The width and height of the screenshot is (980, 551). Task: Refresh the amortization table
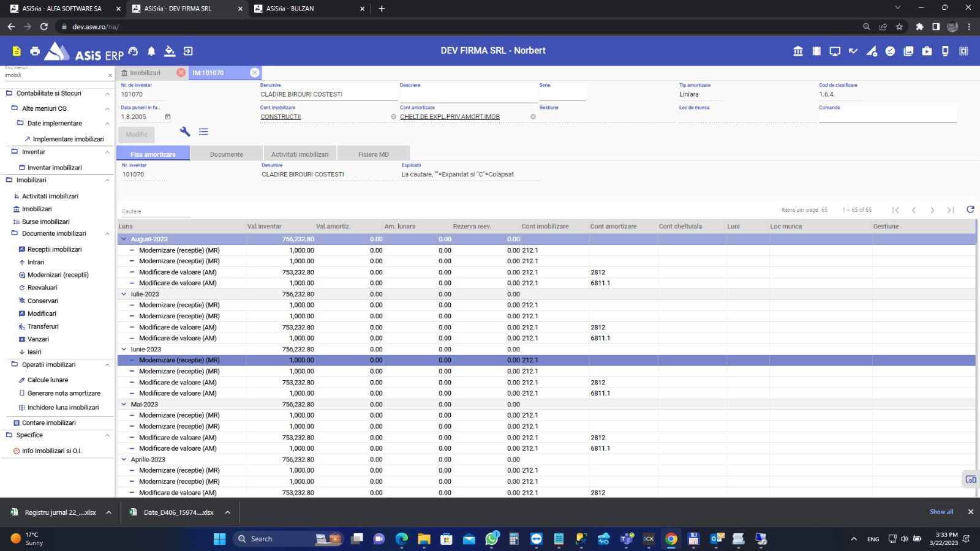pos(970,209)
